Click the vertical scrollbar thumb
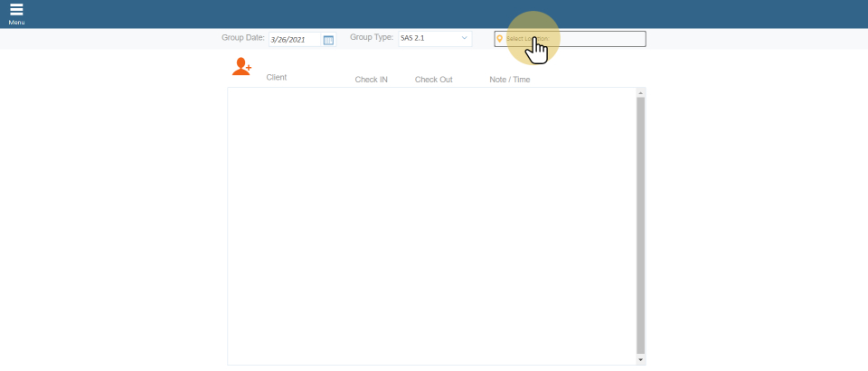 641,224
